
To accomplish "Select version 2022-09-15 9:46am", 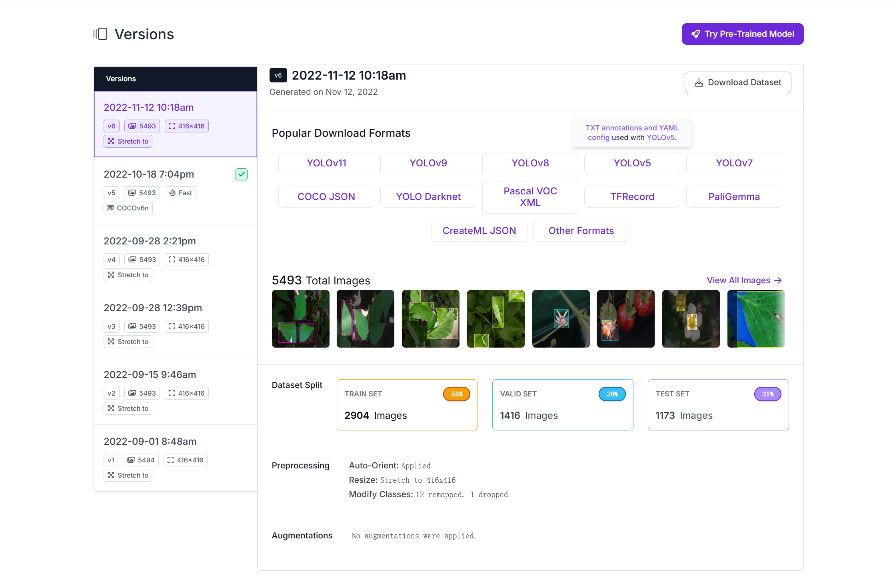I will click(x=176, y=391).
